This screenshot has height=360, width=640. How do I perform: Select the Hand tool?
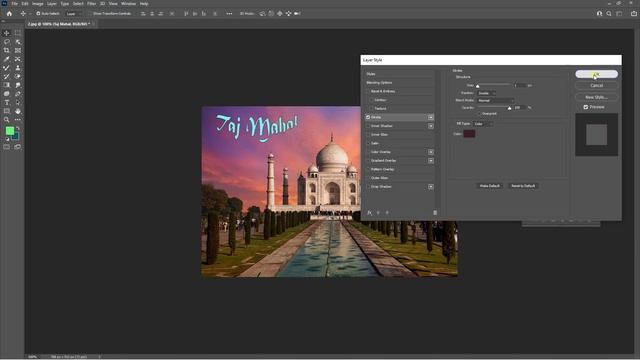18,111
